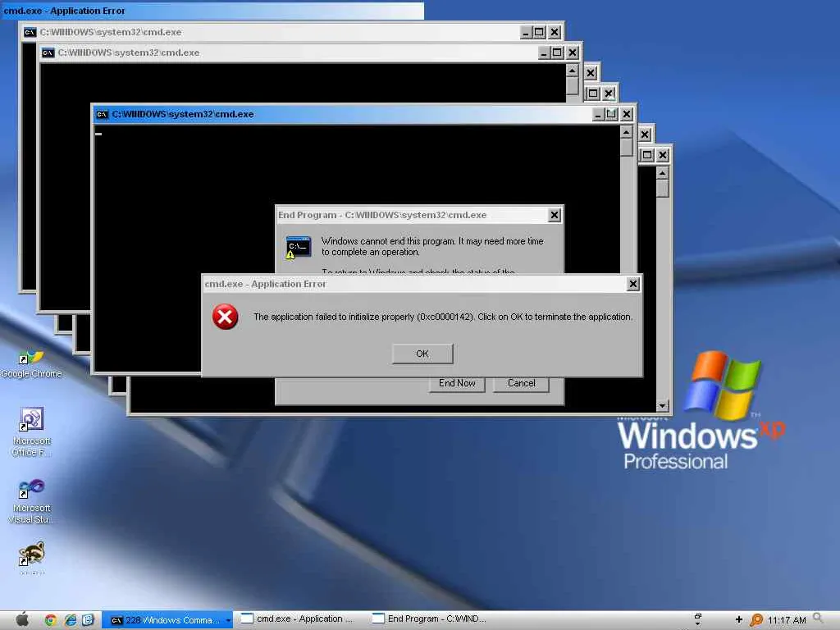Click the gray search magnifier at the taskbar's right end

[x=818, y=619]
